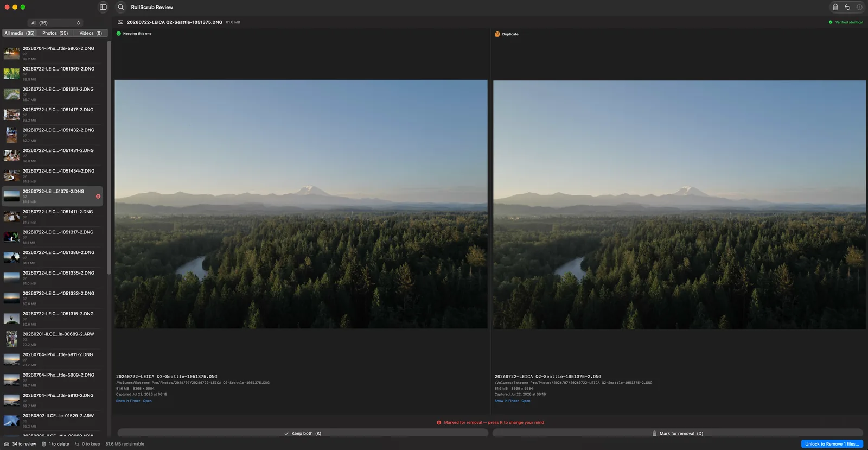Viewport: 868px width, 450px height.
Task: Click the green Keeping this one check icon
Action: 119,34
